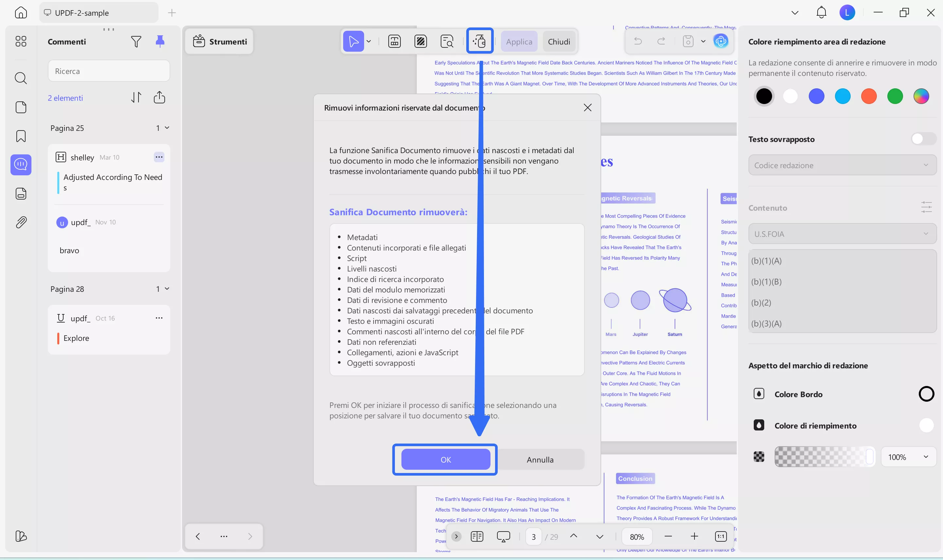
Task: Unpin the Commenti panel
Action: pos(160,41)
